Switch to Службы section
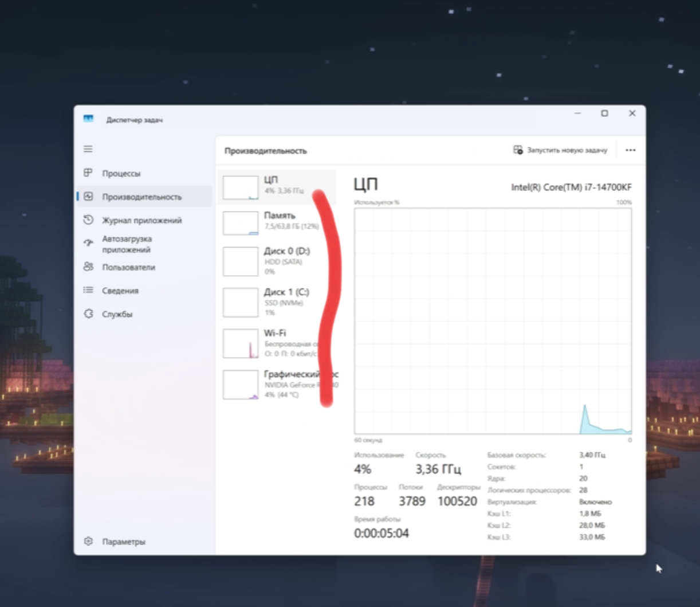This screenshot has width=700, height=607. [x=144, y=314]
